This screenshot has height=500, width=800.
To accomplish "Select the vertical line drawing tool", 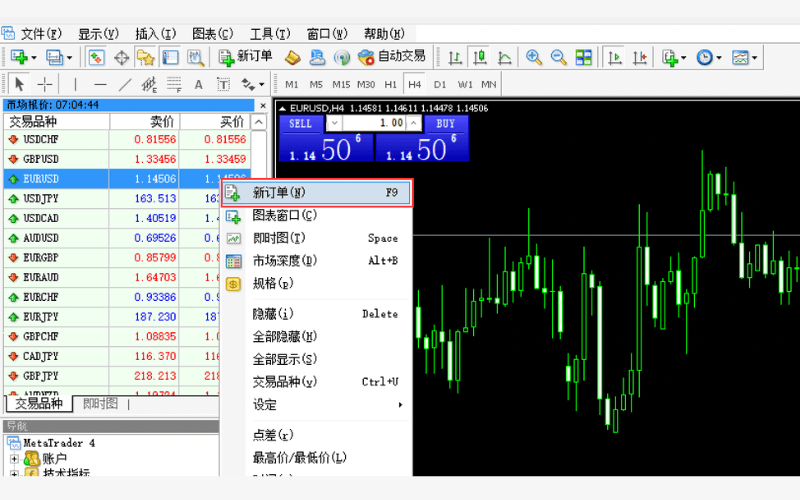I will pos(75,84).
